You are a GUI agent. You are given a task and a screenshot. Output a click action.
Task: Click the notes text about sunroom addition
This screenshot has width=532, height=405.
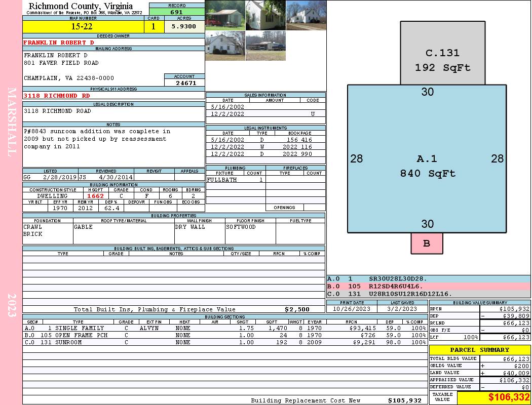97,139
